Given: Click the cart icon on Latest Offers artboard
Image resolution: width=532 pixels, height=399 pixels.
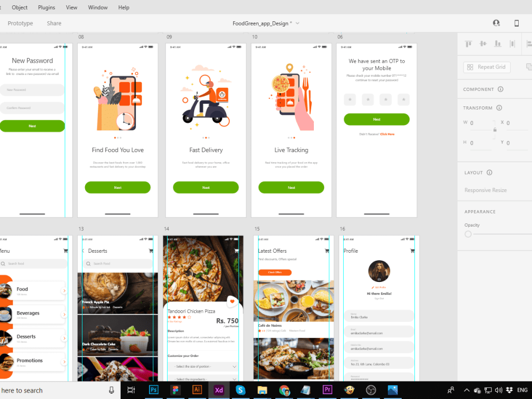Looking at the screenshot, I should (327, 251).
